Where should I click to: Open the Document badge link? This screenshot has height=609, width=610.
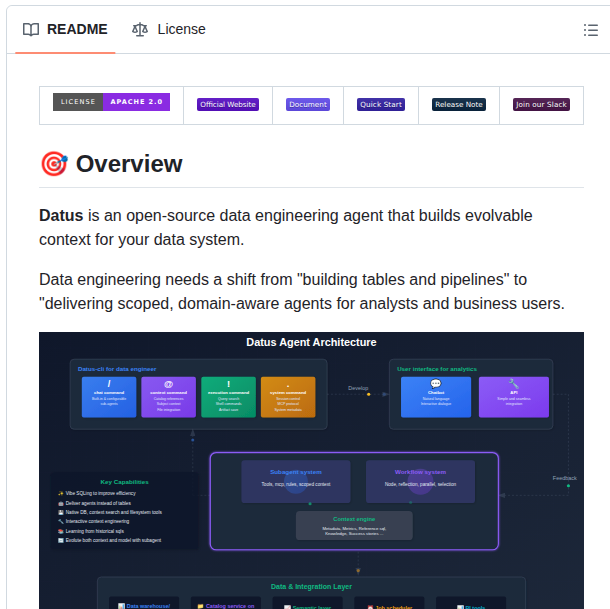pos(308,104)
